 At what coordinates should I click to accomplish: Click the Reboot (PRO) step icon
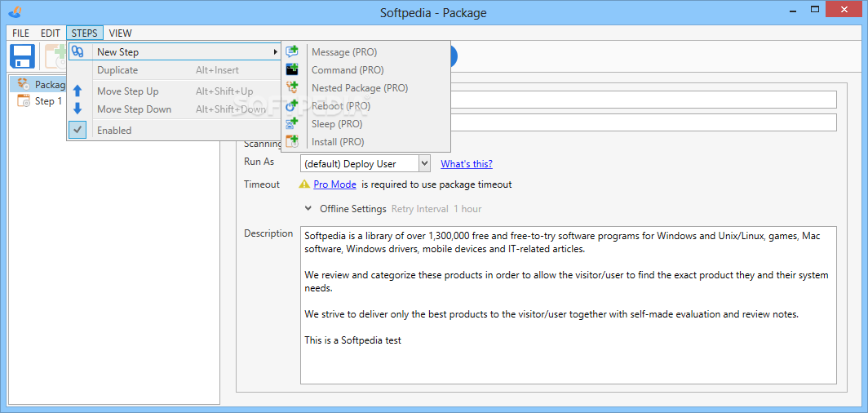[292, 105]
